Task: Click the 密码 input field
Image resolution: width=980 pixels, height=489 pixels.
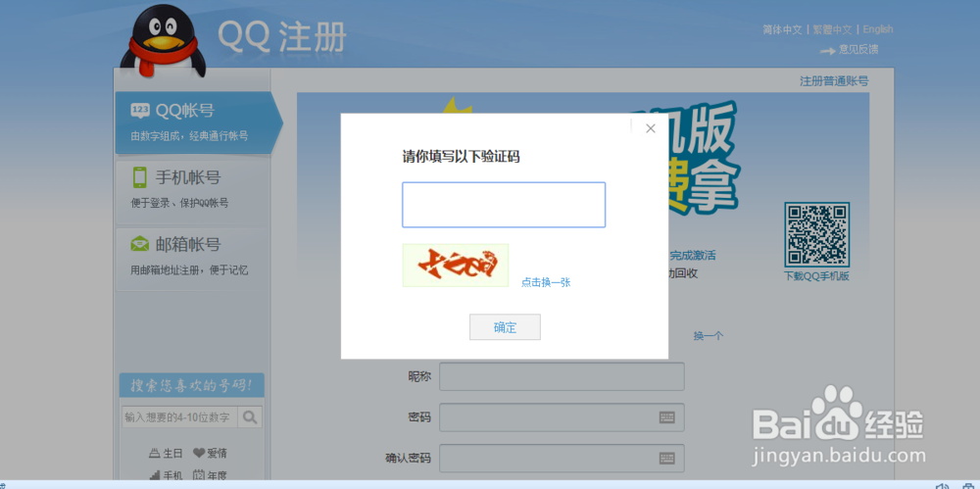Action: click(x=562, y=417)
